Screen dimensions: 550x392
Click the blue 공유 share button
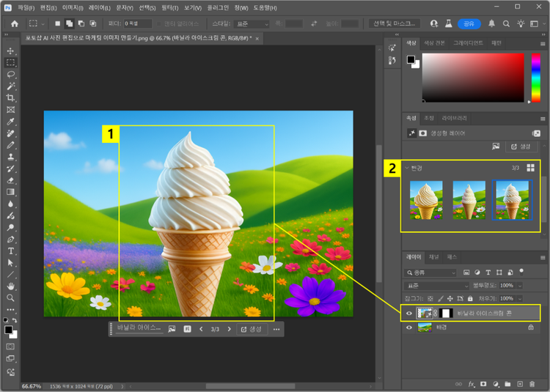click(x=469, y=23)
